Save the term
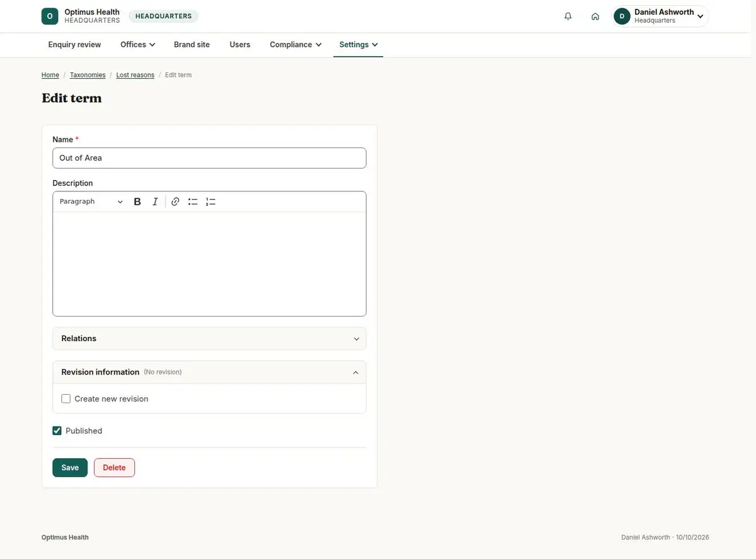This screenshot has height=559, width=756. click(x=70, y=468)
